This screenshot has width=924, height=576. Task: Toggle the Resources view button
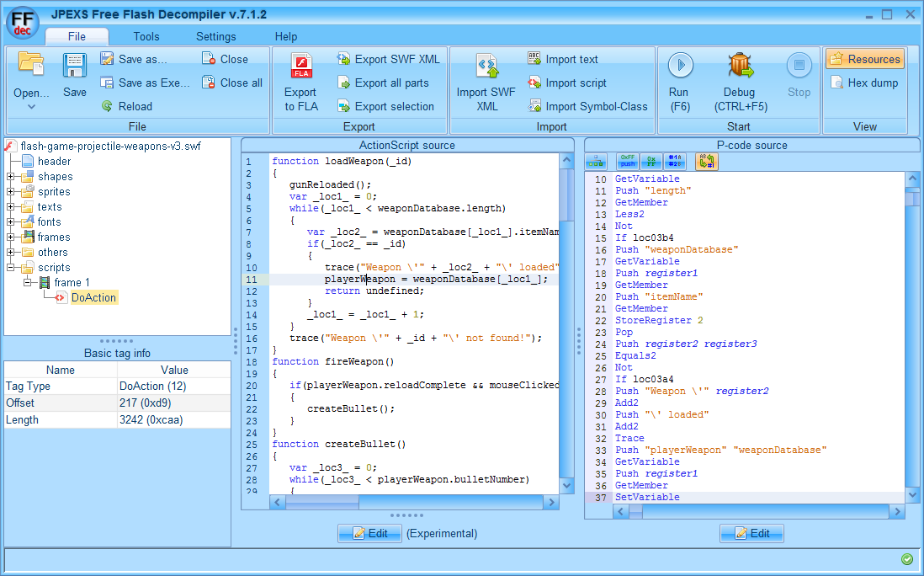(x=865, y=59)
